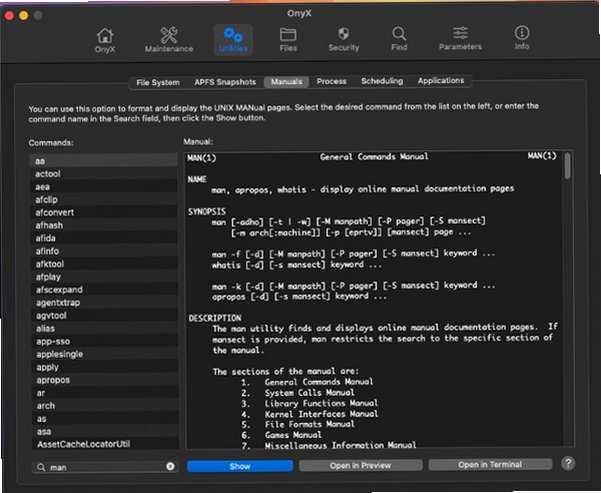601x493 pixels.
Task: Click Open in Terminal button
Action: click(x=490, y=465)
